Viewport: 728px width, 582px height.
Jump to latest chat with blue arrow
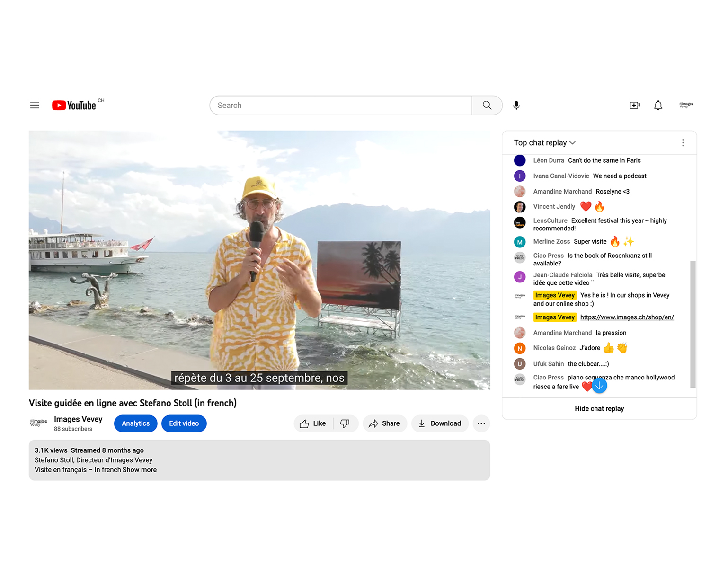[599, 386]
